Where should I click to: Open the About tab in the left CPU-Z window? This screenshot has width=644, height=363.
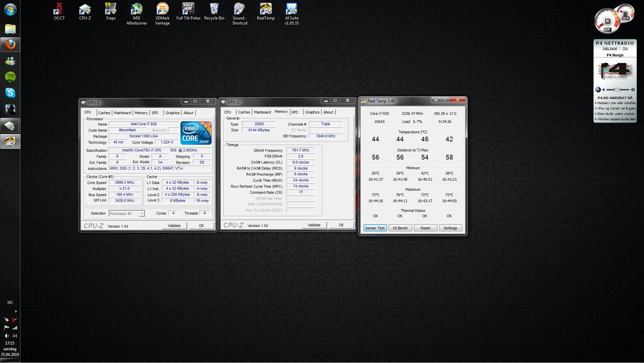pos(189,113)
